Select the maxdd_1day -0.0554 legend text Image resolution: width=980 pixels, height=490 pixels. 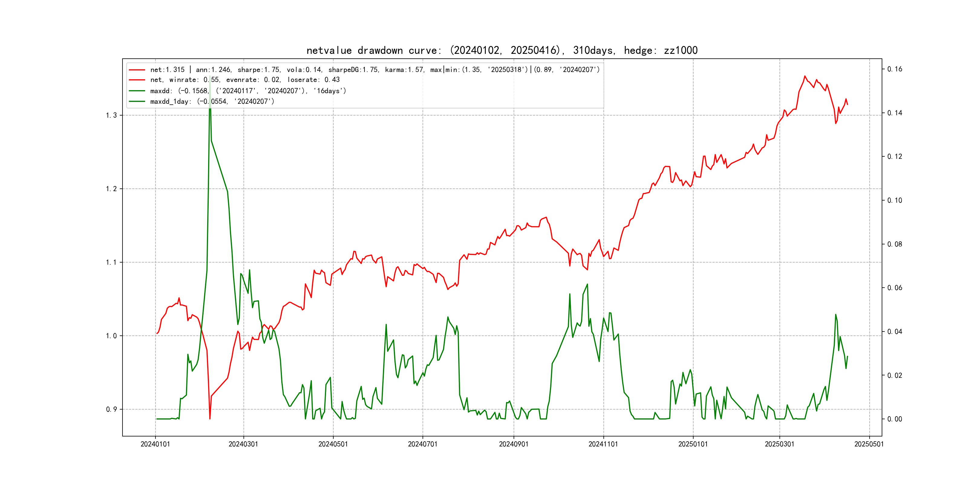[212, 102]
